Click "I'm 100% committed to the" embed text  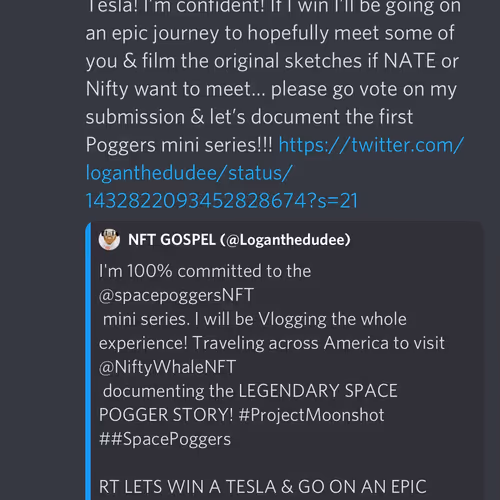click(x=205, y=271)
